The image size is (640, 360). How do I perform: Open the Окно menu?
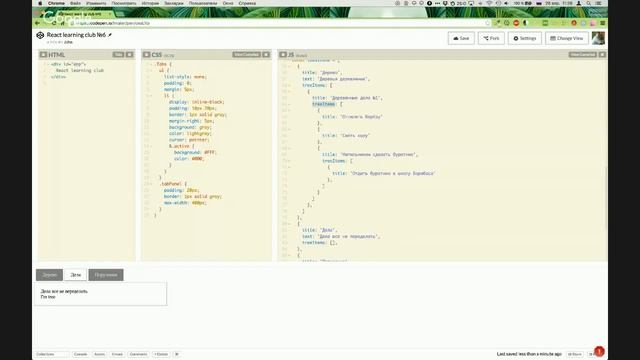tap(228, 3)
